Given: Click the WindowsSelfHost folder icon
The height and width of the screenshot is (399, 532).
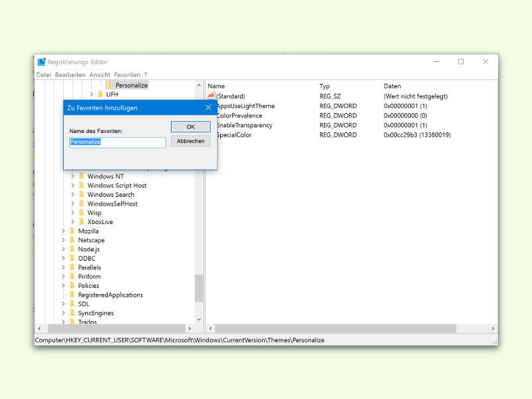Looking at the screenshot, I should [x=81, y=203].
